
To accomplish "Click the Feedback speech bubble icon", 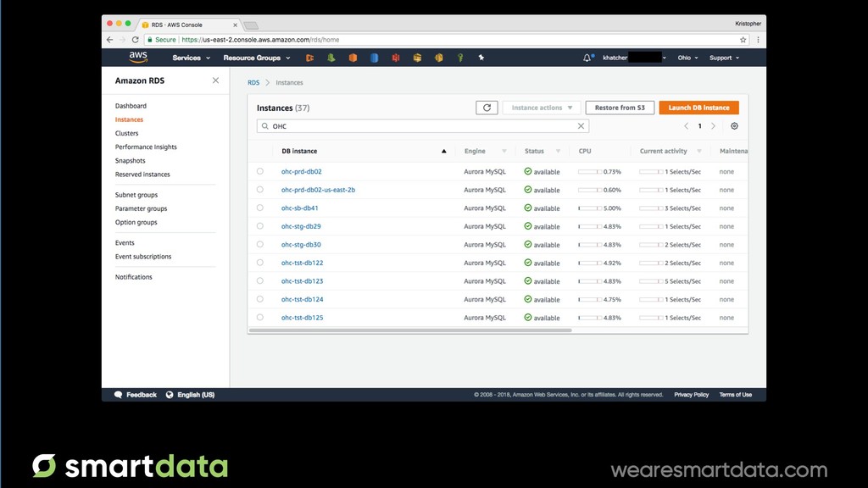I will [x=118, y=395].
